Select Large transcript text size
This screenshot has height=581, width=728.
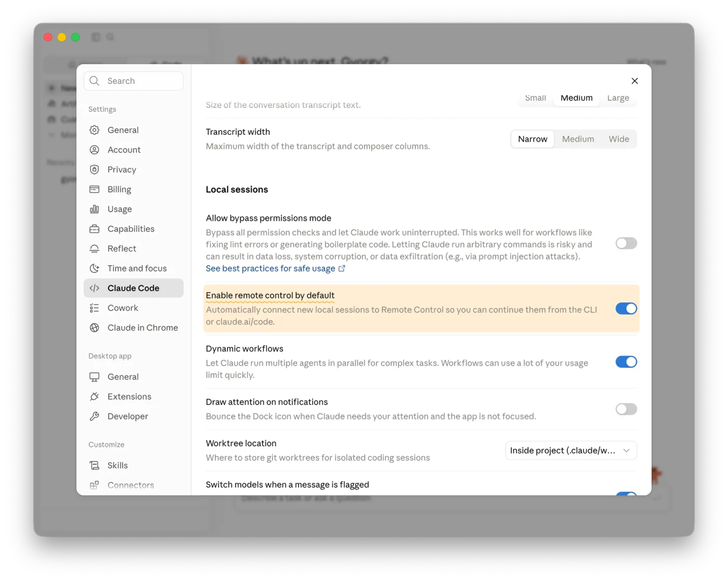[618, 98]
